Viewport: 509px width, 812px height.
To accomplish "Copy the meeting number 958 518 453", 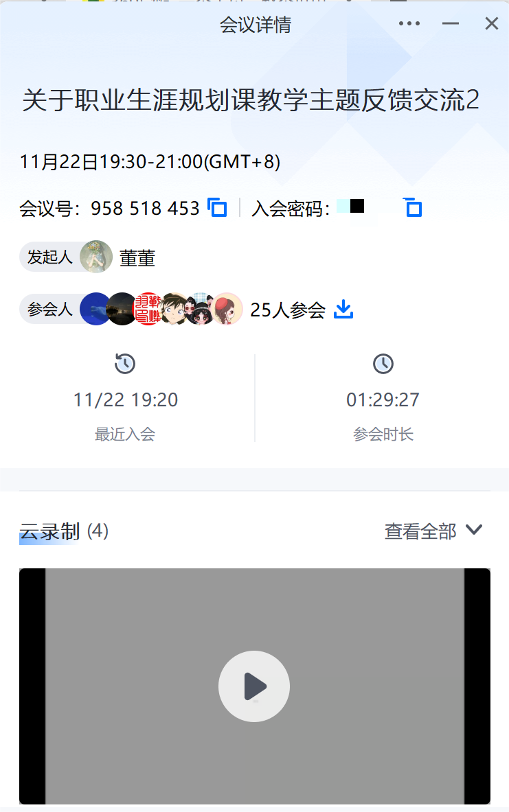I will click(217, 208).
